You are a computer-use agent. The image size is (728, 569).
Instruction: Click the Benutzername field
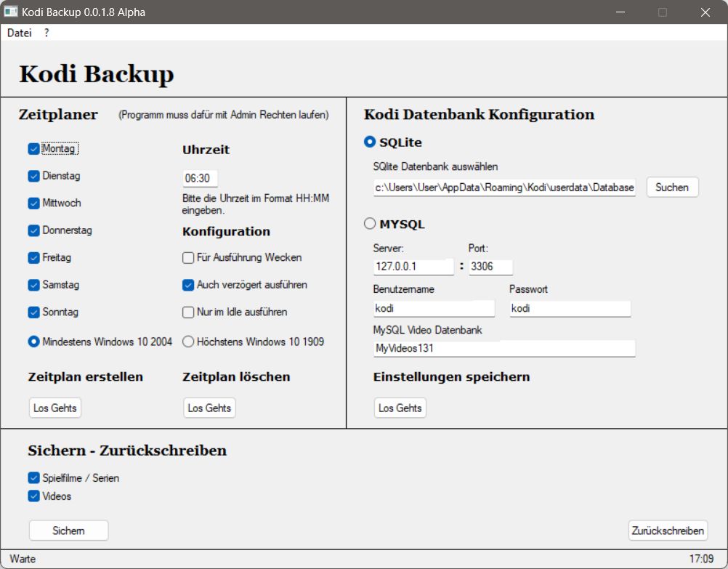pyautogui.click(x=434, y=308)
